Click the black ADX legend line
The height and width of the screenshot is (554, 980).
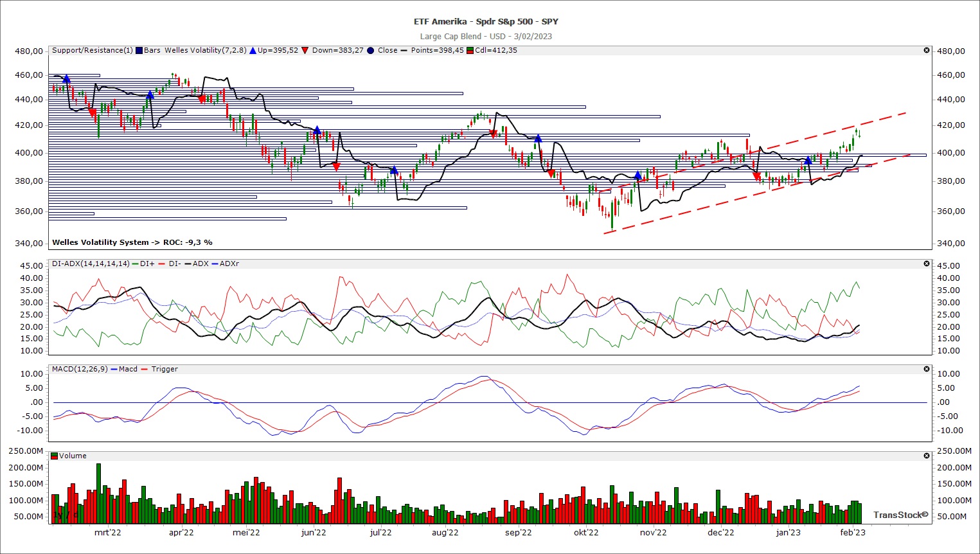(x=188, y=264)
